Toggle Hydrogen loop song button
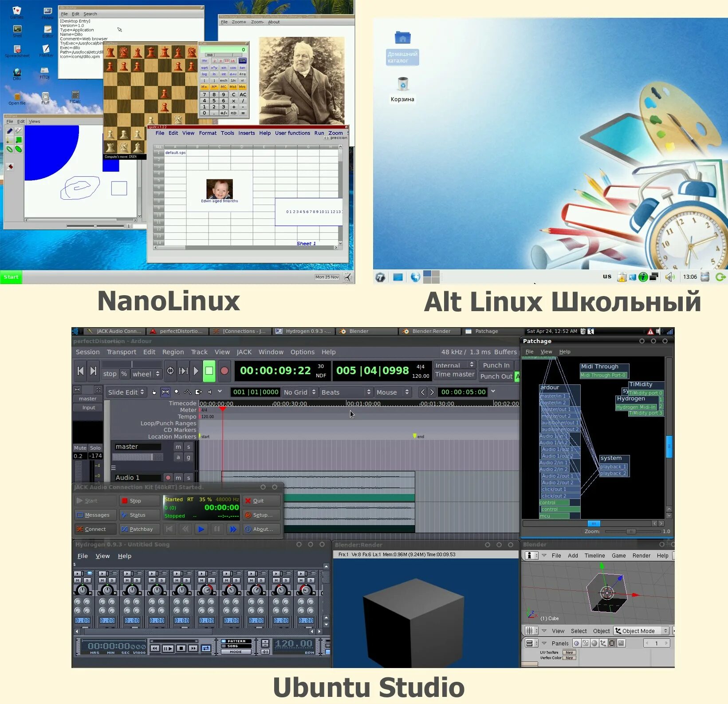This screenshot has width=728, height=704. point(206,648)
